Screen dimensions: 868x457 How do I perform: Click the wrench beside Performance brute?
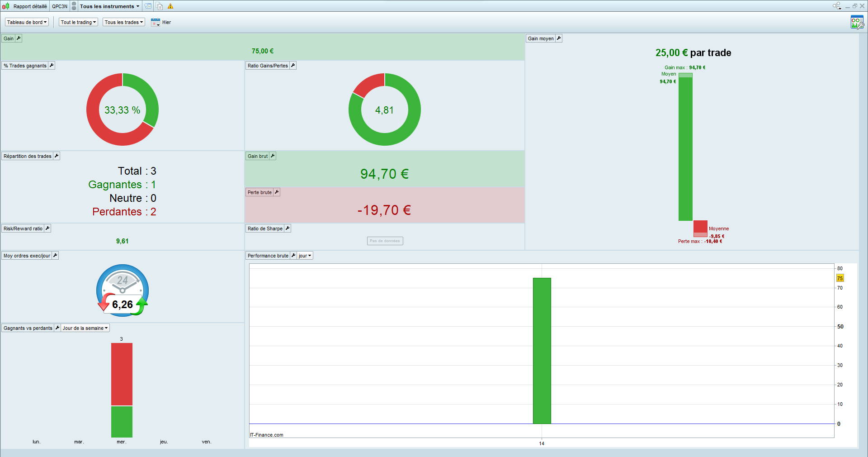pyautogui.click(x=293, y=256)
